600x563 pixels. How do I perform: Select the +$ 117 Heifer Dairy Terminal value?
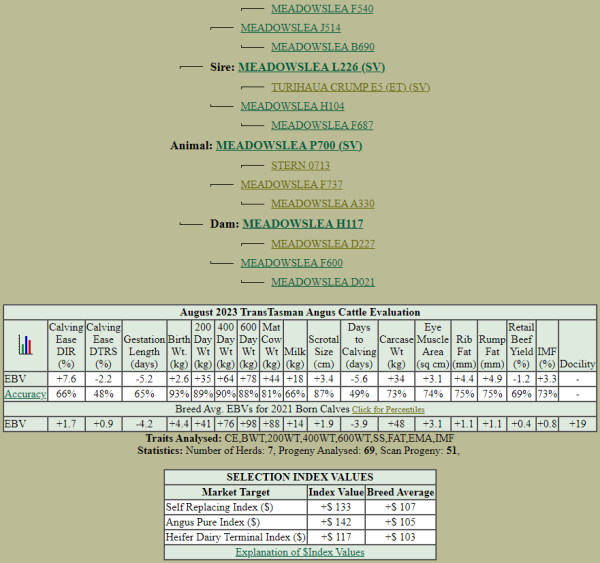coord(336,537)
